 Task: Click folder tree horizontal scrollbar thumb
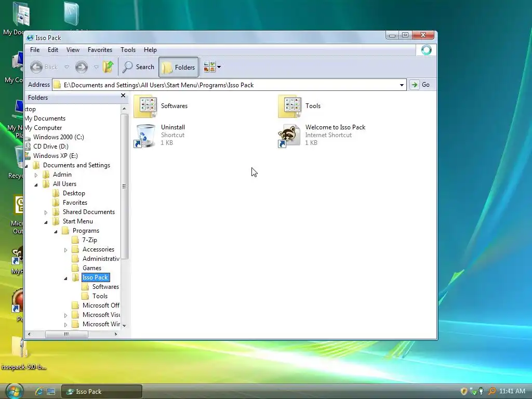tap(66, 334)
